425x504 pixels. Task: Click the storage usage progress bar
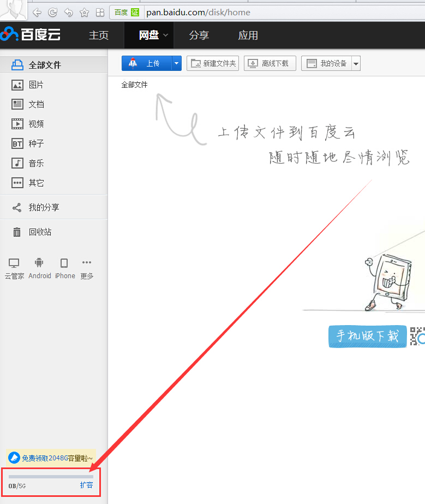point(51,477)
